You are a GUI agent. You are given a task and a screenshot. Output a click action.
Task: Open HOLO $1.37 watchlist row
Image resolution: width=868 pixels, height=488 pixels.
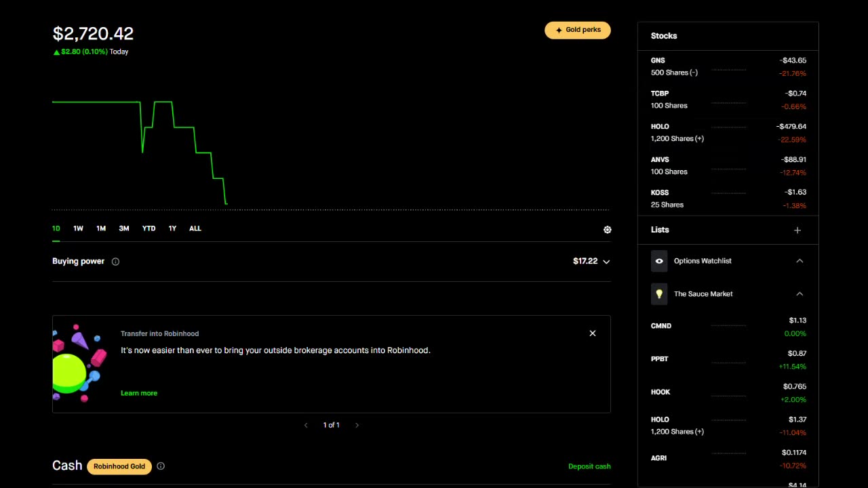pyautogui.click(x=728, y=426)
